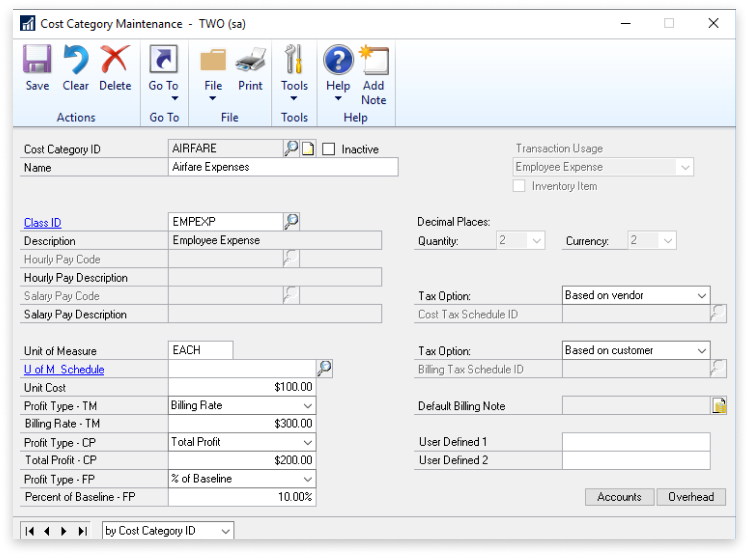Screen dimensions: 749x556
Task: Click the Total Profit - CP field
Action: (x=242, y=460)
